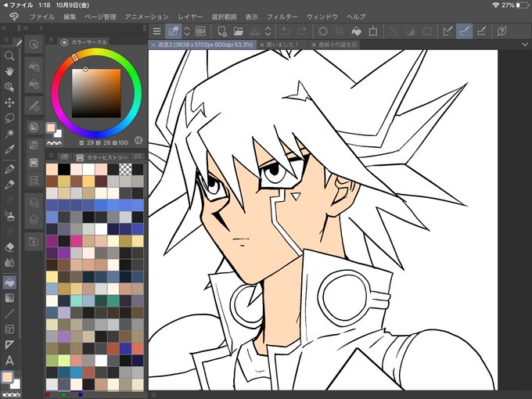The image size is (532, 399).
Task: Click the Scale/Rotate transform icon
Action: pyautogui.click(x=373, y=31)
